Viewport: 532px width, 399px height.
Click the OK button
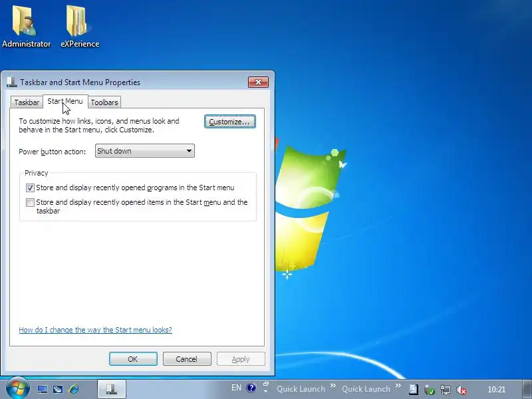[x=133, y=359]
